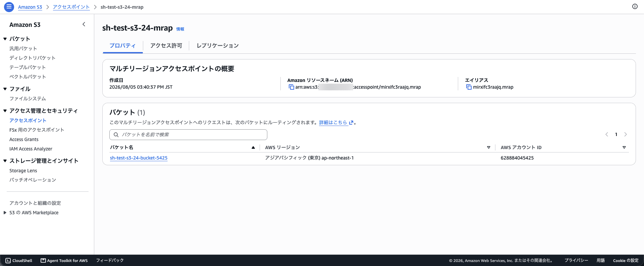Sort AWS アカウント ID column arrow

coord(624,147)
